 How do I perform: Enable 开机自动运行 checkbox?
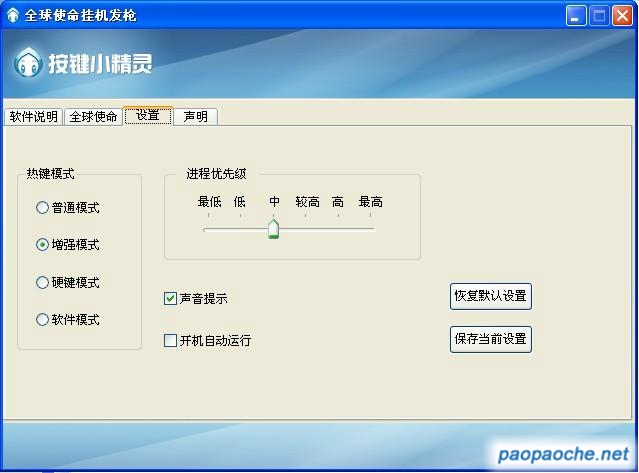[x=170, y=341]
